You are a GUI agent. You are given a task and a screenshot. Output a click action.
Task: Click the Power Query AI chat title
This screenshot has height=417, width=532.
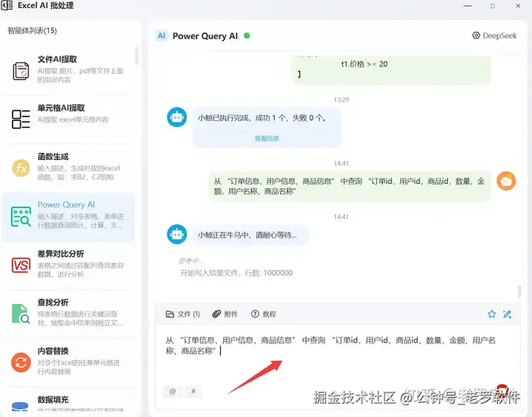tap(205, 36)
